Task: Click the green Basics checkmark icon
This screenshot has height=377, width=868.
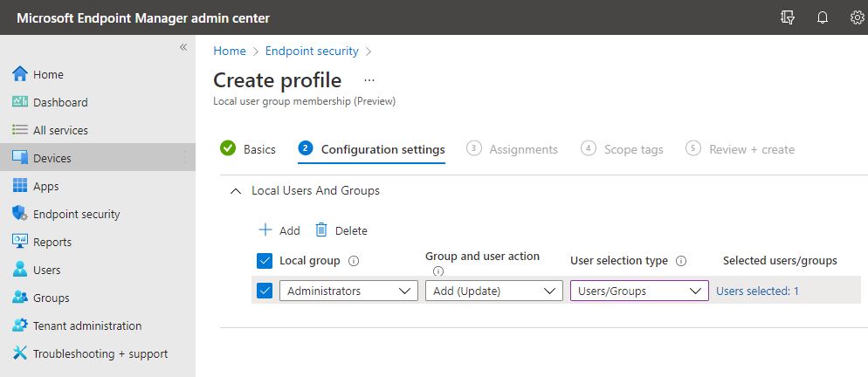Action: click(x=228, y=148)
